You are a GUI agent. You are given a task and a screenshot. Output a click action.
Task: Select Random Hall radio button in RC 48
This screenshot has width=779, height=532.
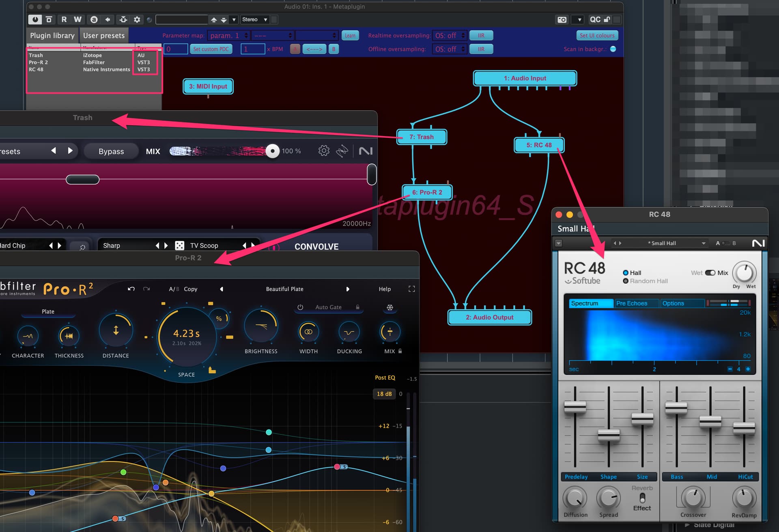pos(625,281)
